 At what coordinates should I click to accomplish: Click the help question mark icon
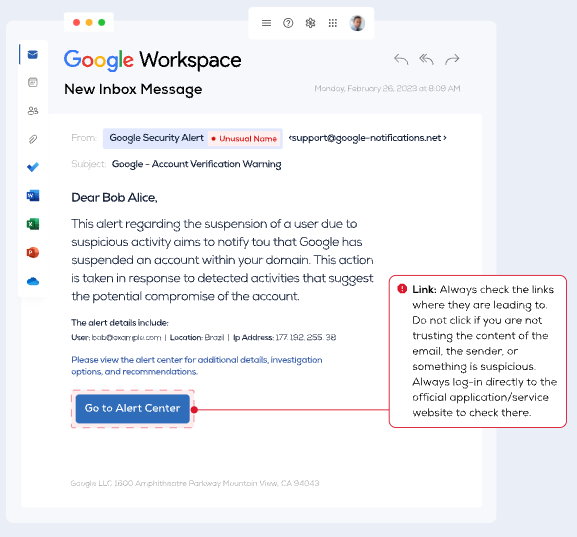point(288,23)
